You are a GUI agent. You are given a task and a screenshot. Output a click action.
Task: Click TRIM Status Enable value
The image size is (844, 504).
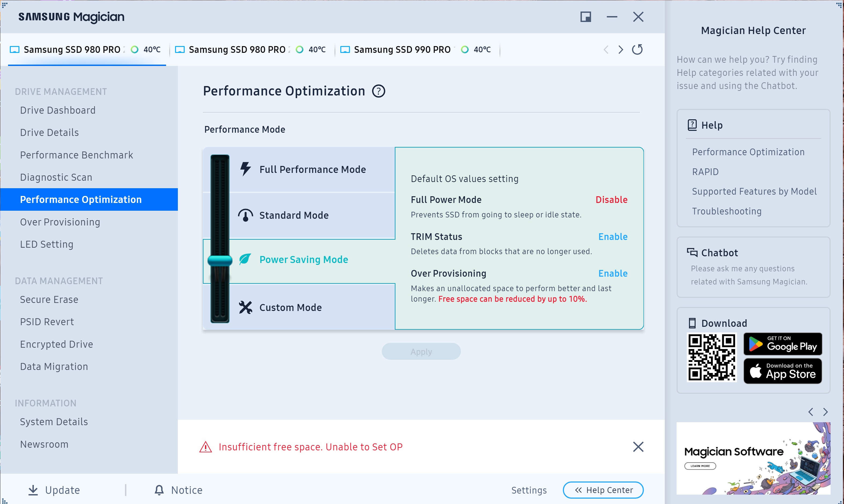[613, 236]
